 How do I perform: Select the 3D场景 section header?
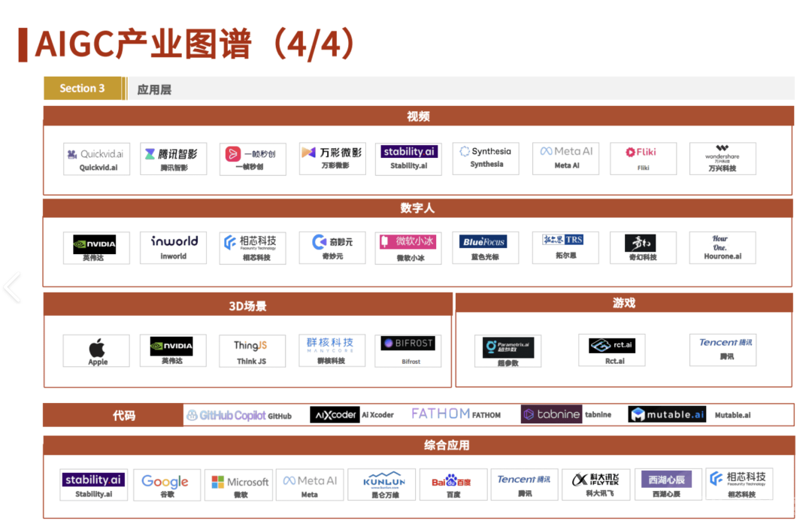pos(247,306)
